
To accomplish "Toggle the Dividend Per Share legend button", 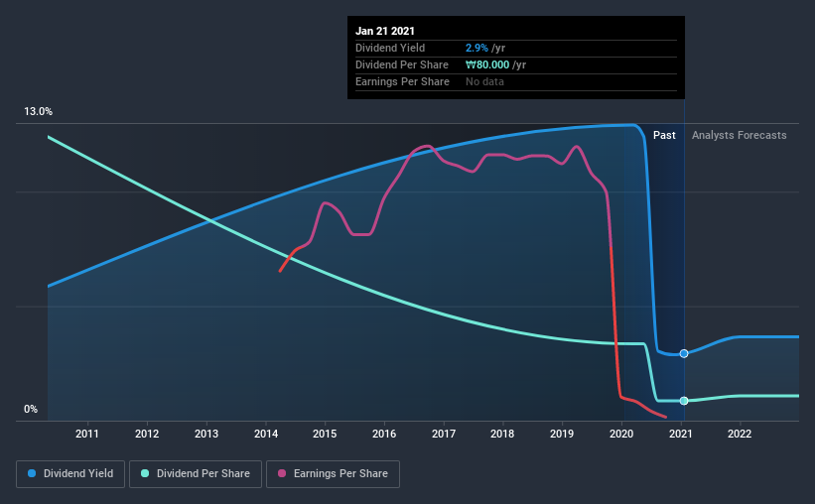I will (x=196, y=474).
